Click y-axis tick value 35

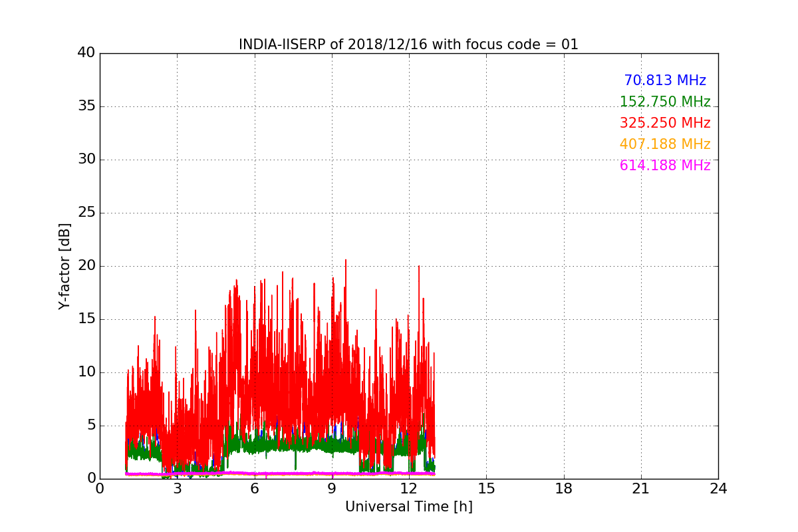click(86, 106)
